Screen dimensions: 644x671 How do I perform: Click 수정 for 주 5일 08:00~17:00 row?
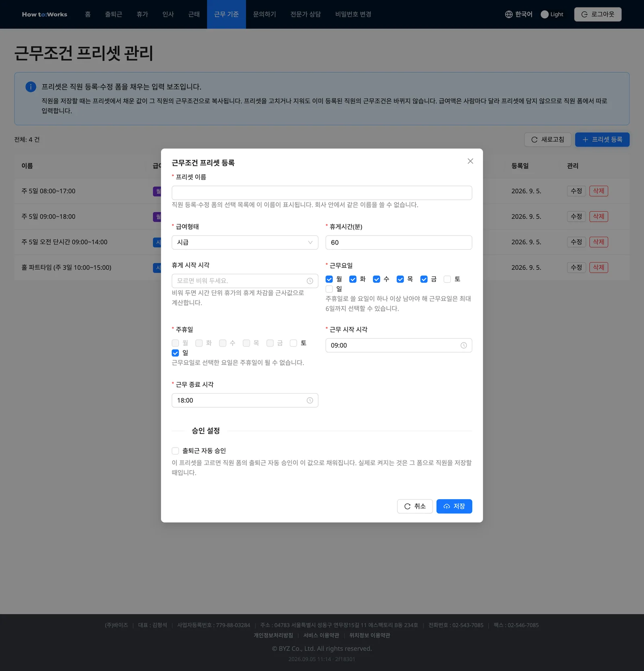pos(576,191)
